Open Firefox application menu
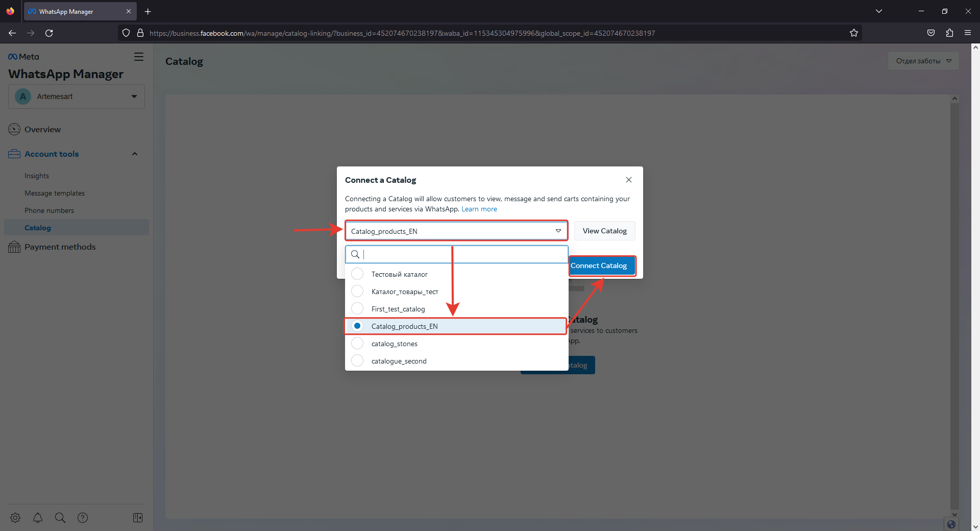Viewport: 980px width, 531px height. (968, 33)
